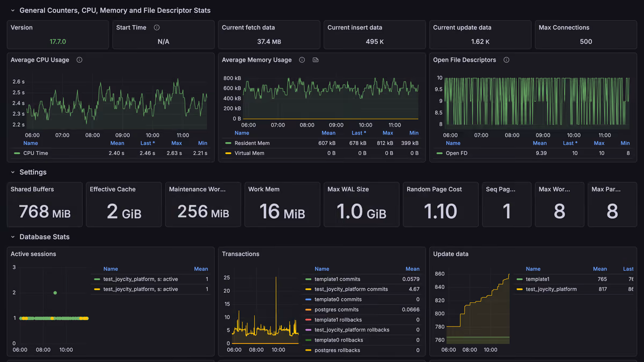
Task: Open the Average CPU Usage panel title
Action: [40, 60]
